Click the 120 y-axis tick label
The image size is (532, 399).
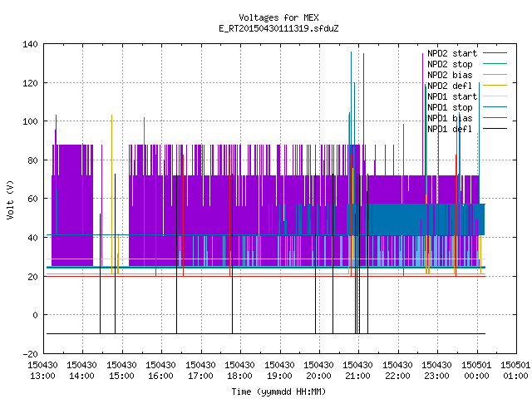point(30,83)
